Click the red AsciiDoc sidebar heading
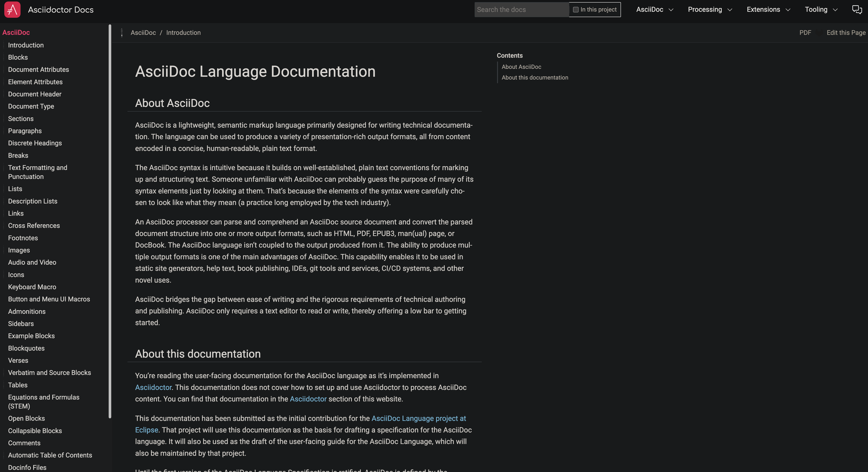The height and width of the screenshot is (472, 868). [x=16, y=32]
